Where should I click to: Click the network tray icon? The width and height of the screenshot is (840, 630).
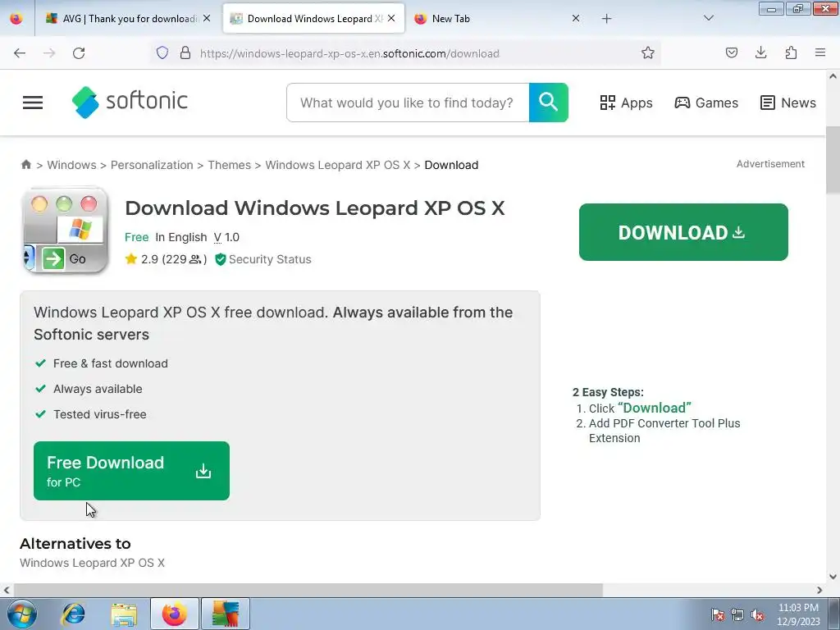pos(737,615)
